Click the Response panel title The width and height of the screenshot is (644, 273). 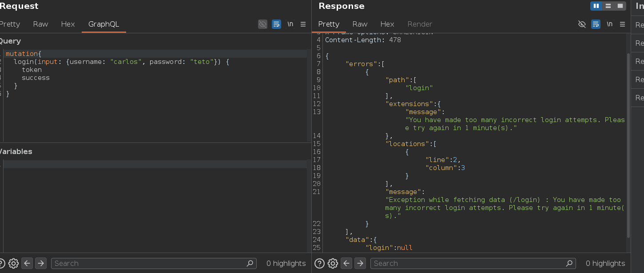coord(342,6)
